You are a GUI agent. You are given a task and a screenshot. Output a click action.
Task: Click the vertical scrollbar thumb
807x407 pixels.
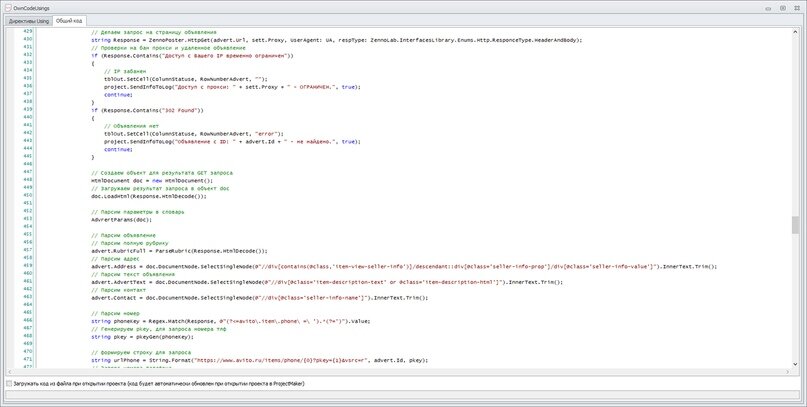[x=795, y=225]
